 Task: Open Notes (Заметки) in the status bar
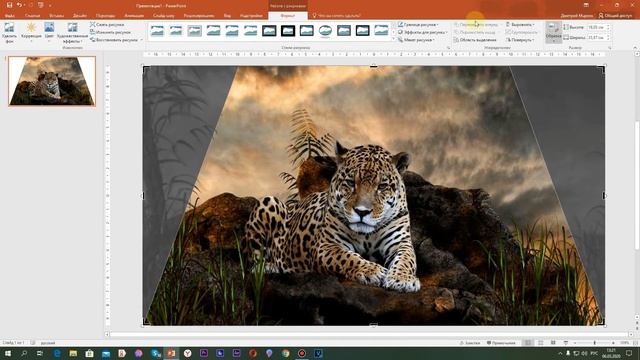(x=470, y=343)
